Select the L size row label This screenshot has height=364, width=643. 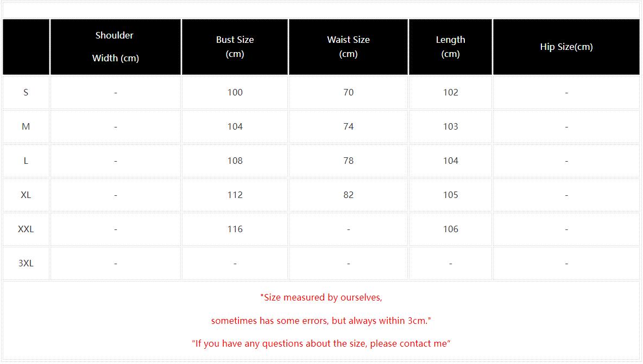(26, 161)
